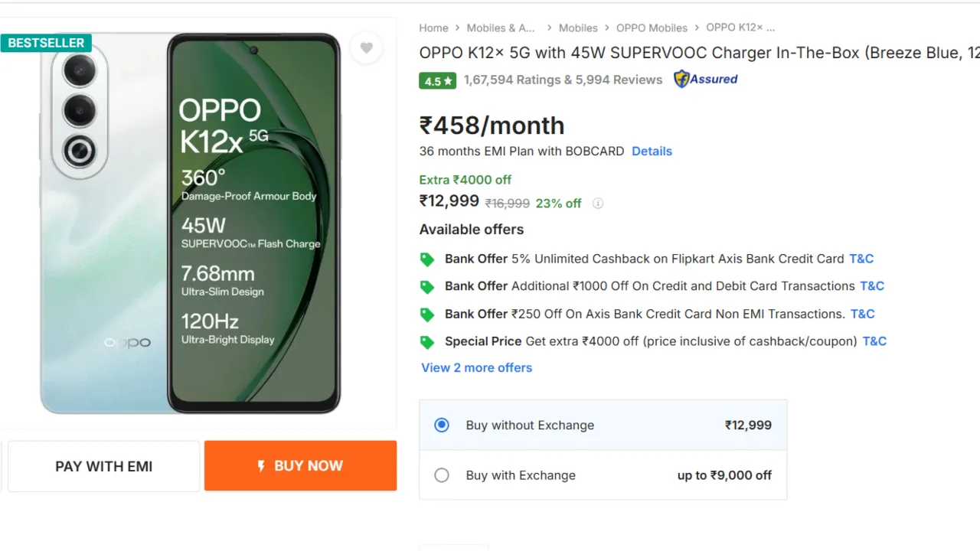Click the BESTSELLER tag on product image
Image resolution: width=980 pixels, height=551 pixels.
pyautogui.click(x=46, y=43)
